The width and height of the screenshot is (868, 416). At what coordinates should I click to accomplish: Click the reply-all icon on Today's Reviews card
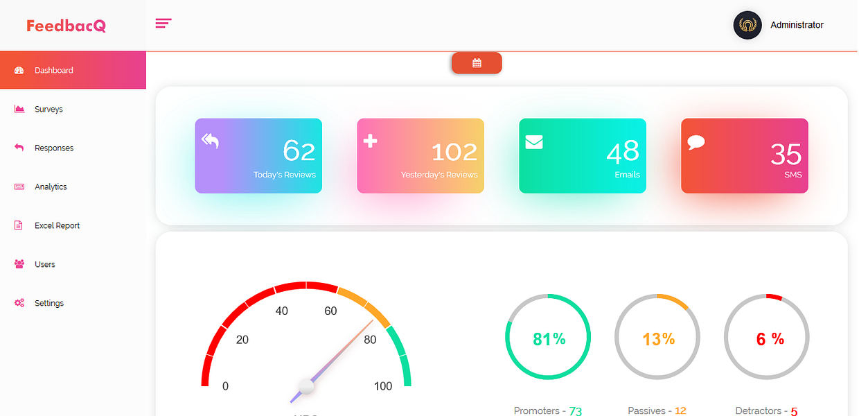[x=210, y=141]
